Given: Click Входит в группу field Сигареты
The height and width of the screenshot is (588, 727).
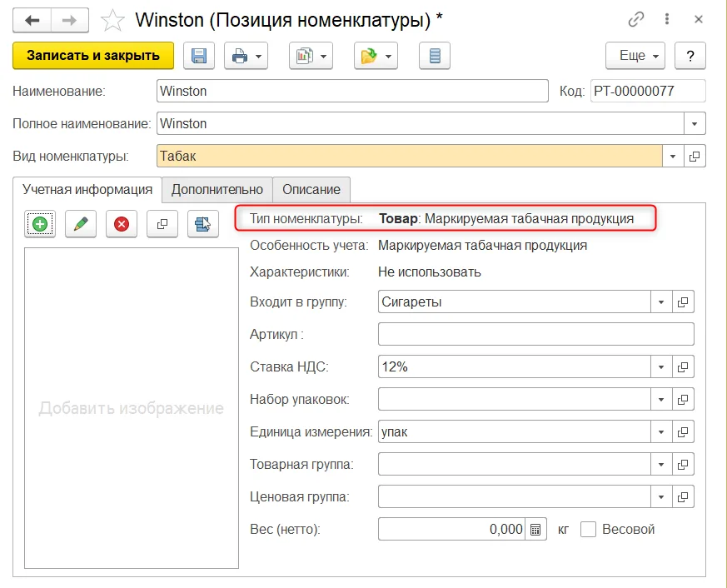Looking at the screenshot, I should pyautogui.click(x=514, y=301).
